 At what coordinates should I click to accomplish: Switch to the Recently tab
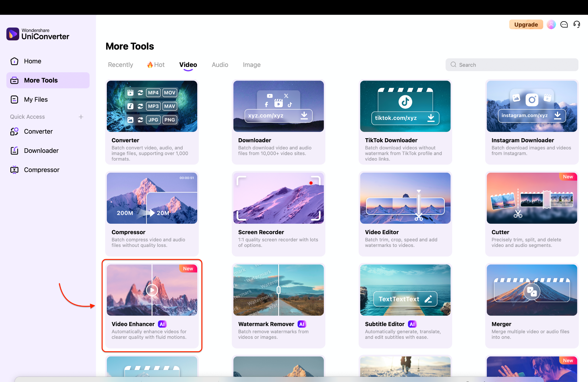point(120,65)
